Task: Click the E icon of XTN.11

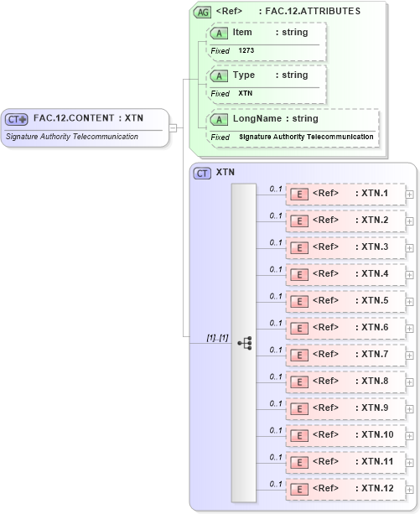Action: pos(299,463)
